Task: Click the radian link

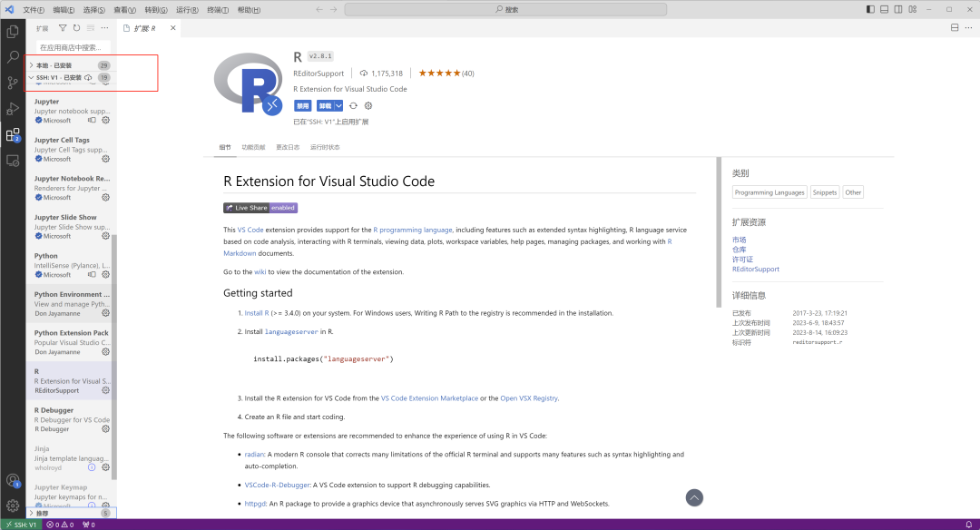Action: (x=254, y=455)
